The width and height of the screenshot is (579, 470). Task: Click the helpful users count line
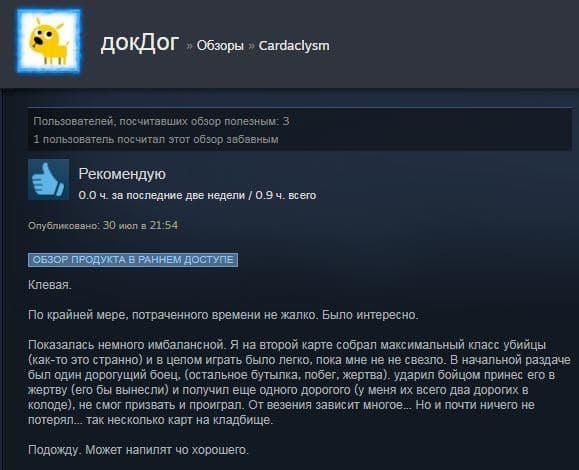pos(161,121)
